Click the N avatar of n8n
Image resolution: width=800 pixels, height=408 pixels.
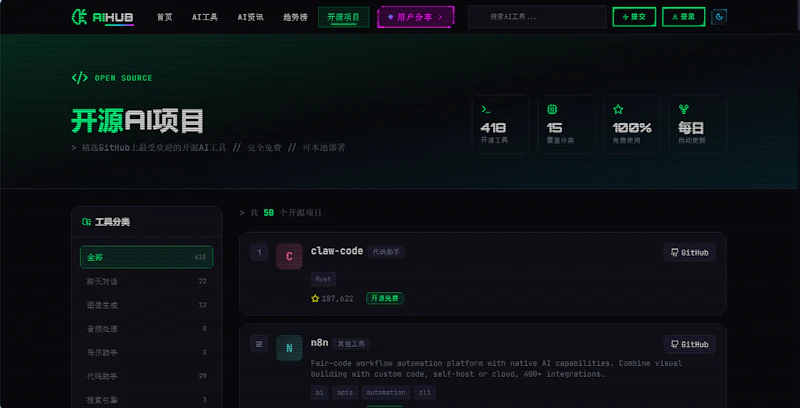pos(289,348)
